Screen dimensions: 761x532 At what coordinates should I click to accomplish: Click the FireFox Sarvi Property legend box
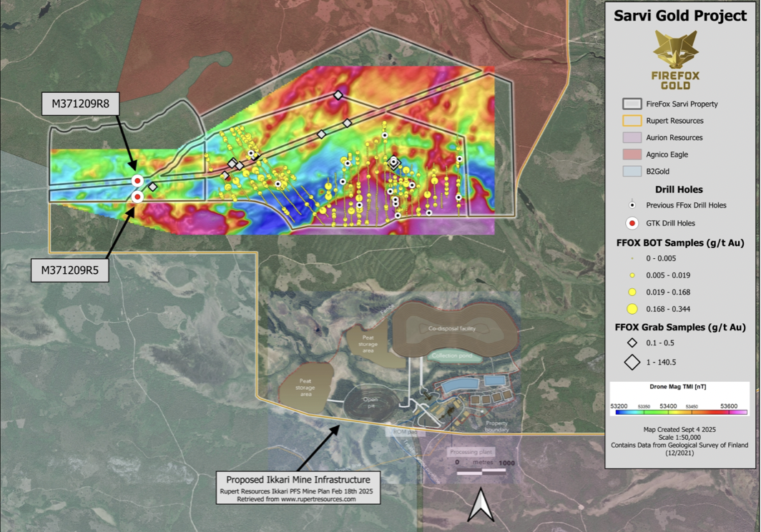[632, 104]
